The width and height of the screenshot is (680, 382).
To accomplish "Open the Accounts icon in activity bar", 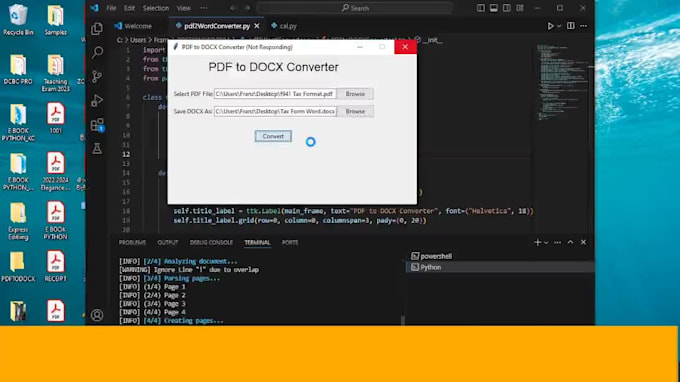I will tap(97, 315).
